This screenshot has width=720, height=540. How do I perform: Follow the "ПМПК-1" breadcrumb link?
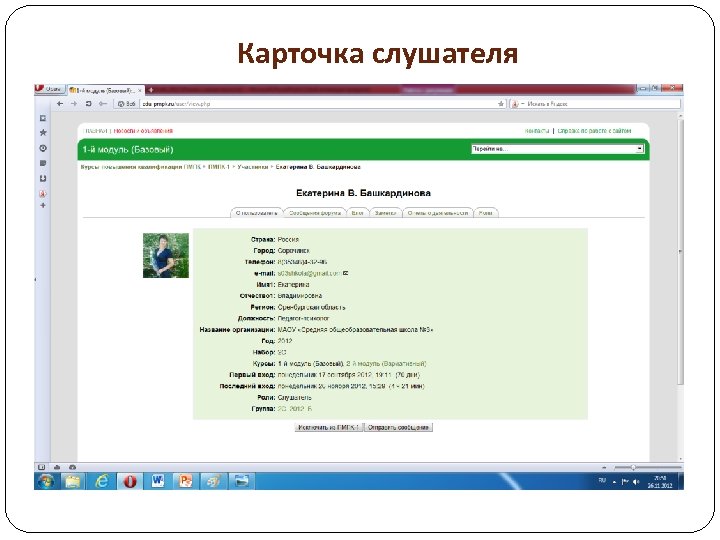click(x=219, y=167)
